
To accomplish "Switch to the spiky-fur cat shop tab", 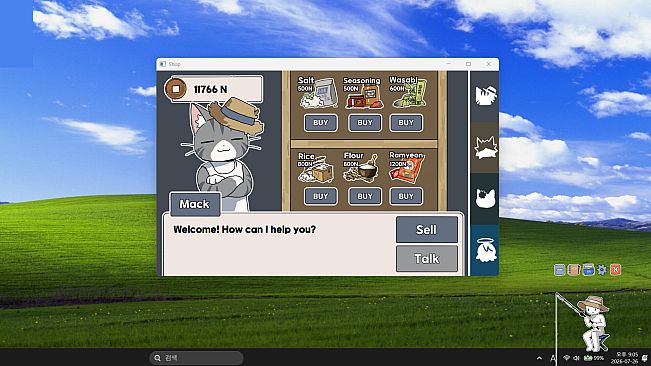I will pos(485,148).
